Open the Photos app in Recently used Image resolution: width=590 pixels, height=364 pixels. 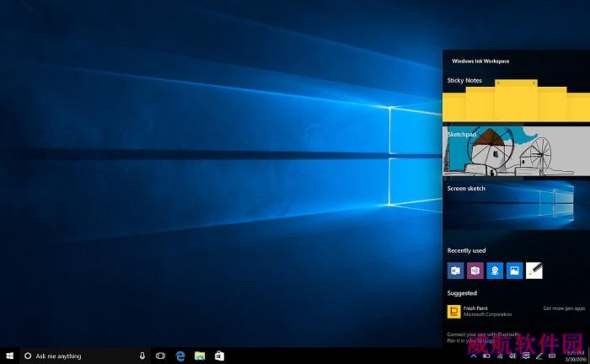[x=514, y=270]
